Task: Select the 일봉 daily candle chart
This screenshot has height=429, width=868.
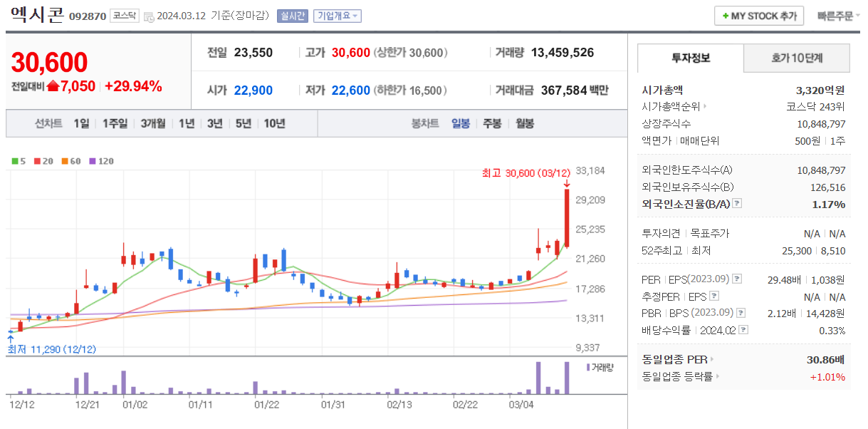Action: (461, 123)
